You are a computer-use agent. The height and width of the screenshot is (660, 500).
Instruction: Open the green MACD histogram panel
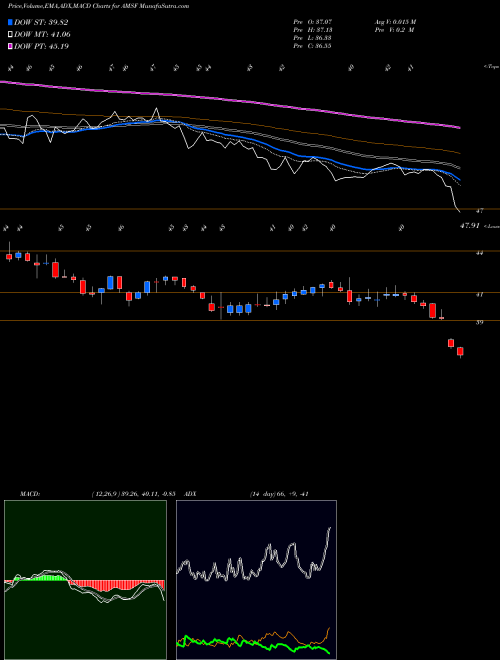coord(85,580)
